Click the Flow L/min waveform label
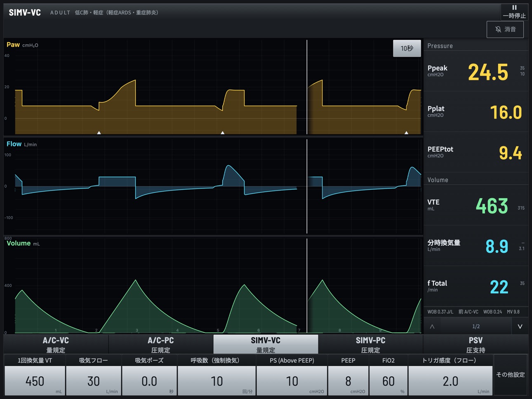Viewport: 532px width, 399px height. [21, 144]
